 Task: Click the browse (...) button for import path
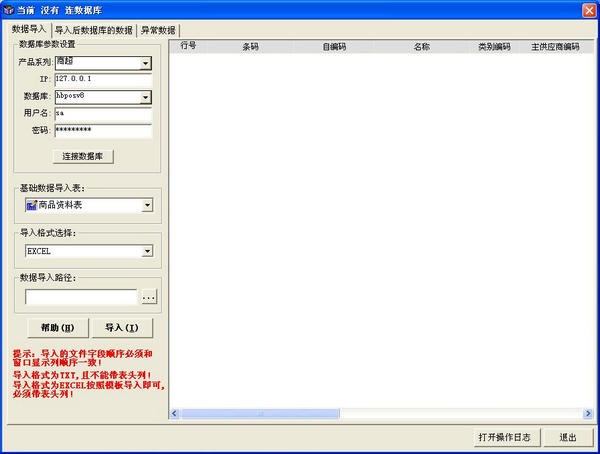(x=149, y=297)
